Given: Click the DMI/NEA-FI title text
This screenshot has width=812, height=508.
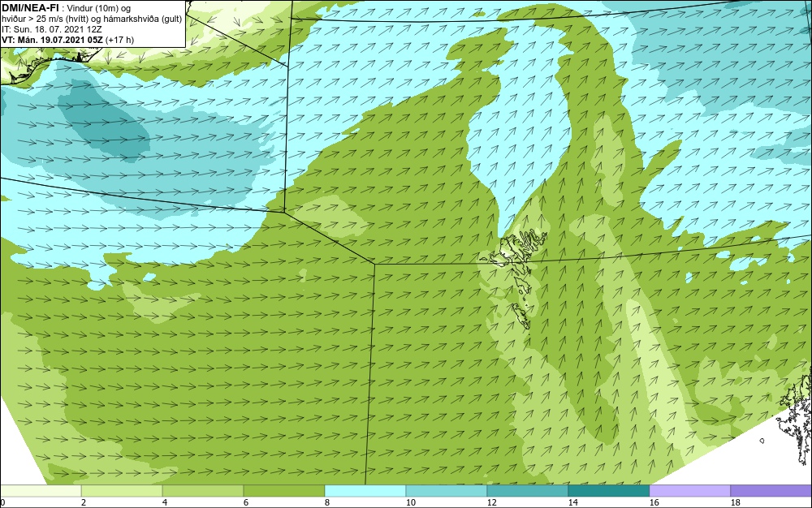Looking at the screenshot, I should [29, 7].
